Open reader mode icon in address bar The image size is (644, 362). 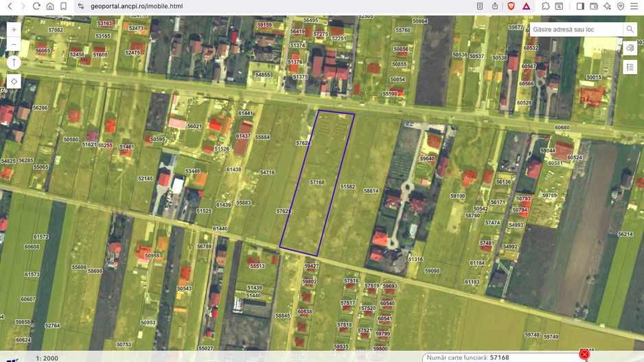tap(480, 6)
